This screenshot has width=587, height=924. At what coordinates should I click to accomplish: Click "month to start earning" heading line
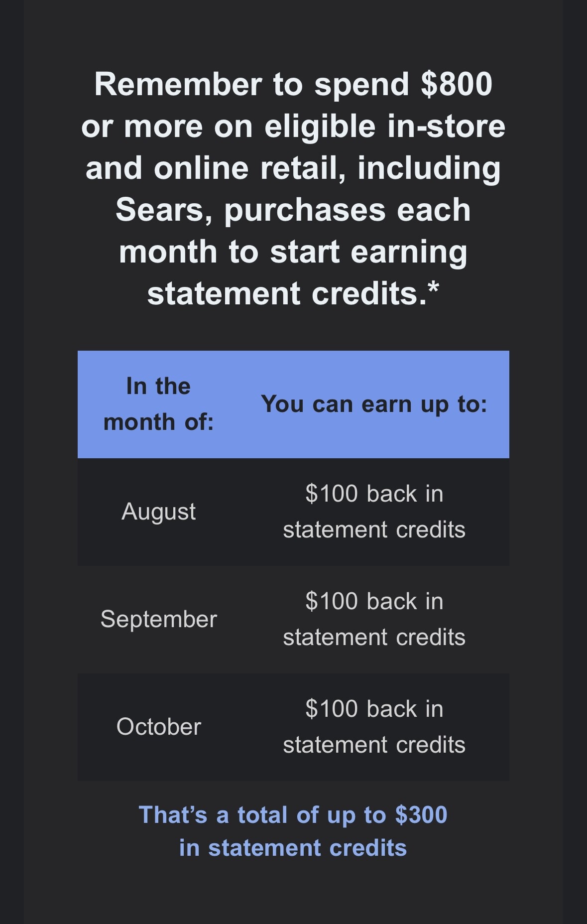293,252
